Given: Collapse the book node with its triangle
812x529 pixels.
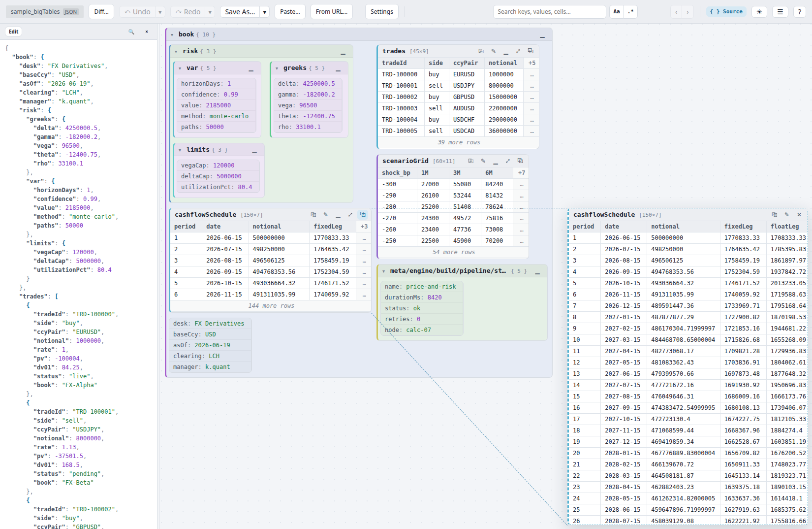Looking at the screenshot, I should [172, 34].
